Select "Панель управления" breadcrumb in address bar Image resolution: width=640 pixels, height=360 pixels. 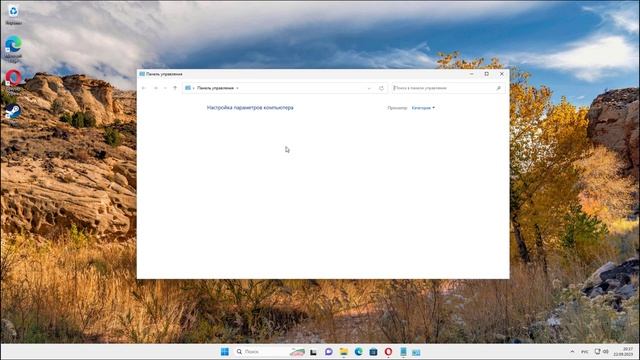216,88
